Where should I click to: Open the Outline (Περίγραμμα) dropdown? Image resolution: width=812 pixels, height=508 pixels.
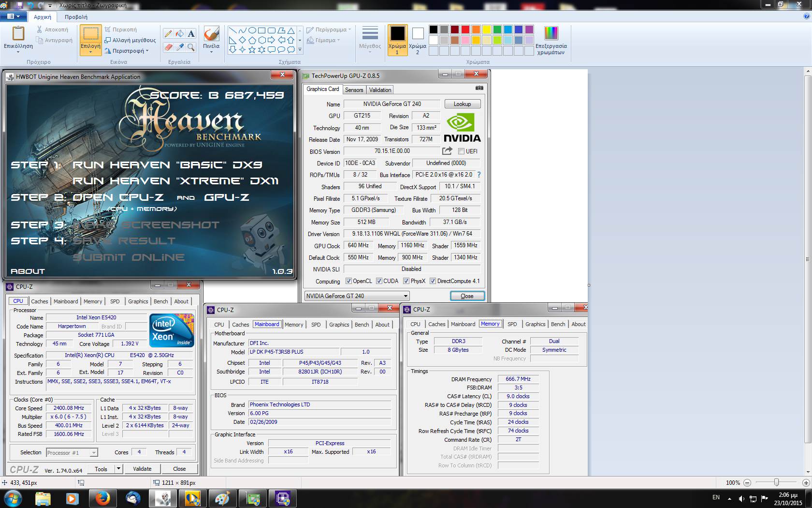click(329, 30)
